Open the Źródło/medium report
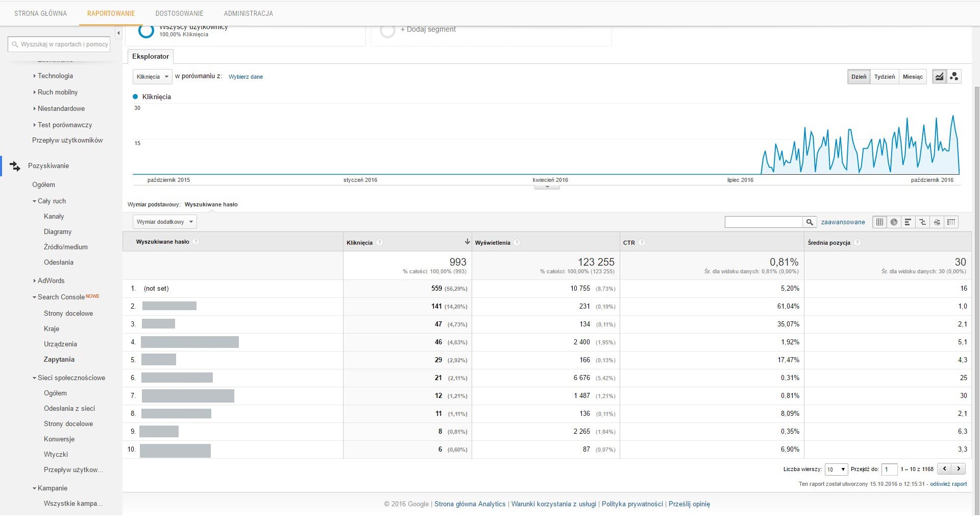 (66, 247)
